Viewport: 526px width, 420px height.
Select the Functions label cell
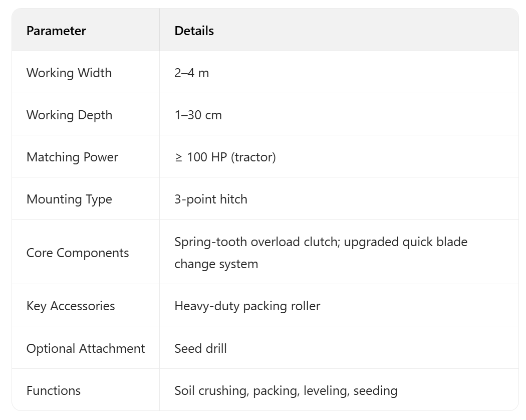pos(54,390)
